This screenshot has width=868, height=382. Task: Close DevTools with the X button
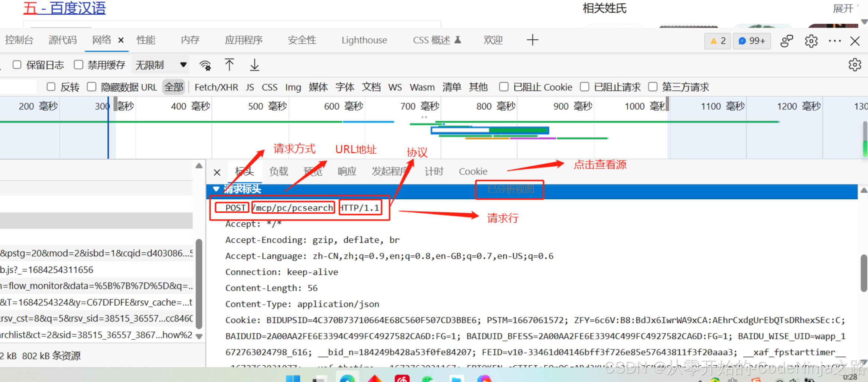click(x=855, y=41)
